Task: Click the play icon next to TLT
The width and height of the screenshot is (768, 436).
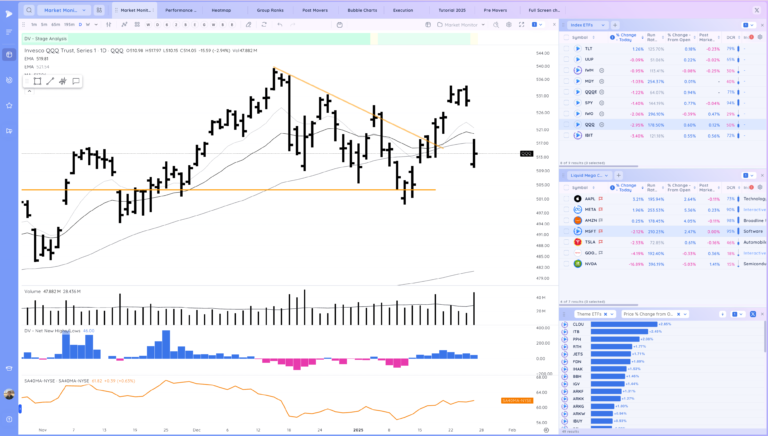Action: (x=578, y=48)
